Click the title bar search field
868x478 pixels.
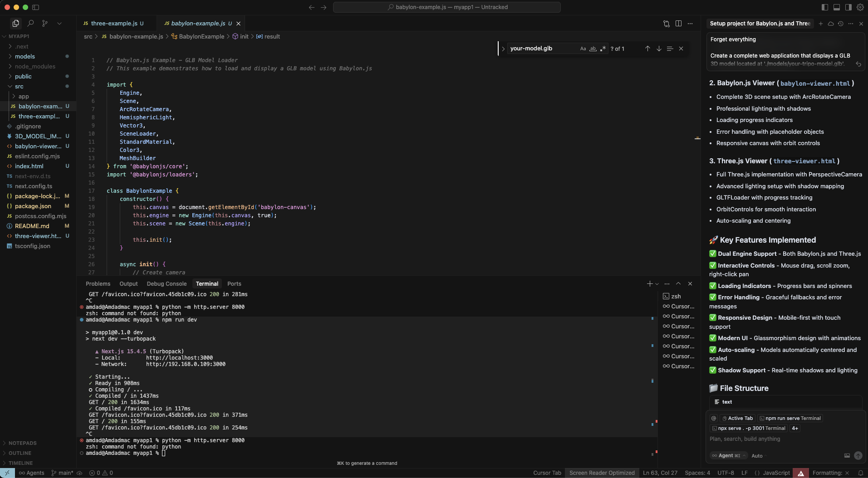(447, 7)
